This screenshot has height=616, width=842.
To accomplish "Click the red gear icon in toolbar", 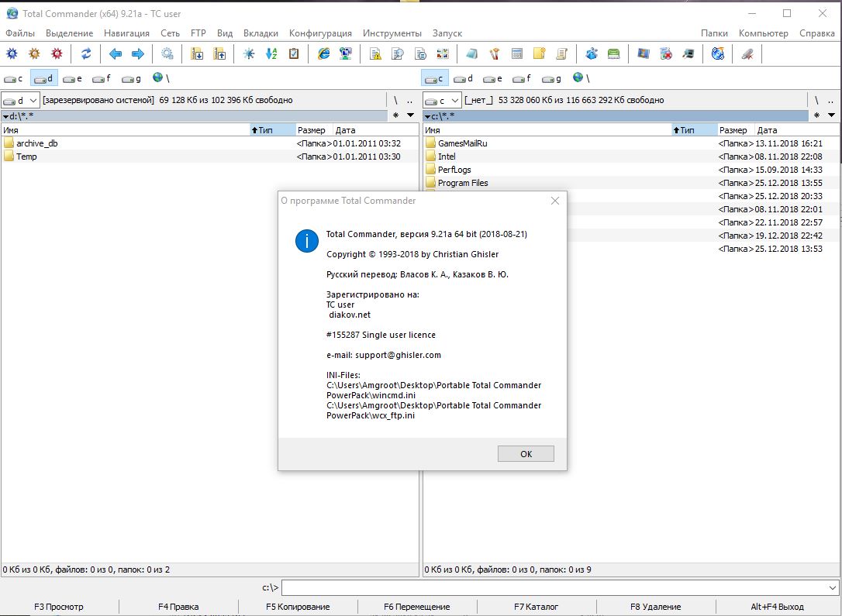I will (x=57, y=53).
